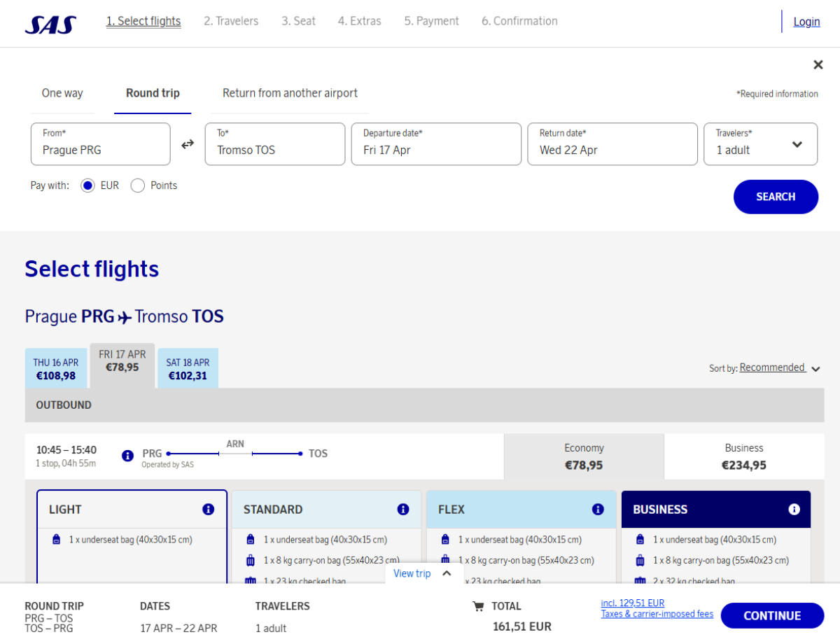840x637 pixels.
Task: Select Return from another airport tab
Action: (x=290, y=93)
